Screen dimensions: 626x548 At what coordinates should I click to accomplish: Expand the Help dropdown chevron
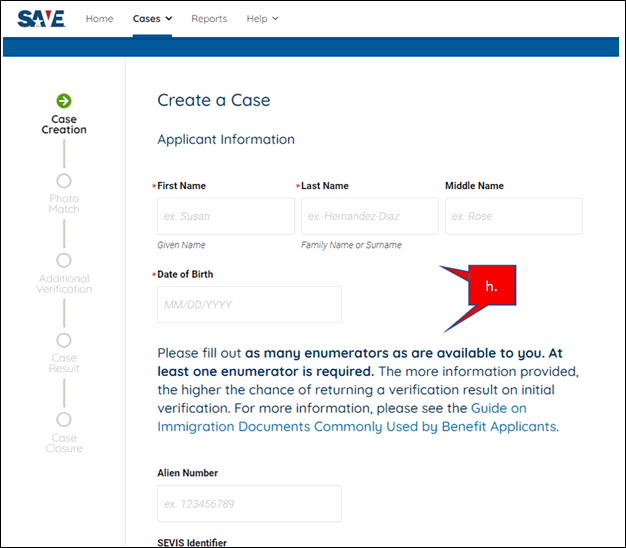pyautogui.click(x=275, y=18)
